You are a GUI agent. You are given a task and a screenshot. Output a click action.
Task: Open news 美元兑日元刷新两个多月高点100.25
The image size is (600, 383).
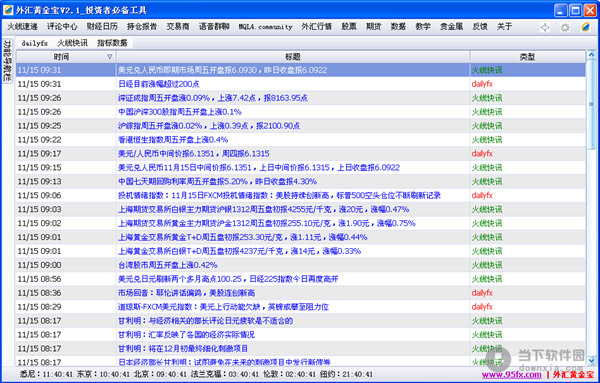[x=228, y=279]
